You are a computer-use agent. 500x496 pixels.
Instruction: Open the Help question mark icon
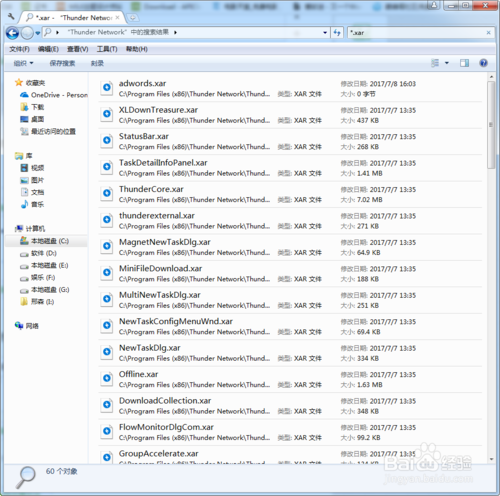point(483,63)
